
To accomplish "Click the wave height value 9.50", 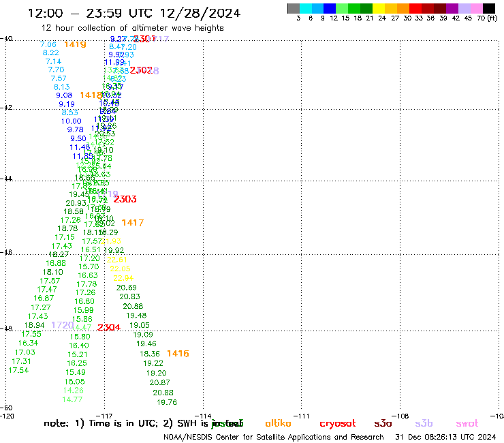I will (78, 138).
